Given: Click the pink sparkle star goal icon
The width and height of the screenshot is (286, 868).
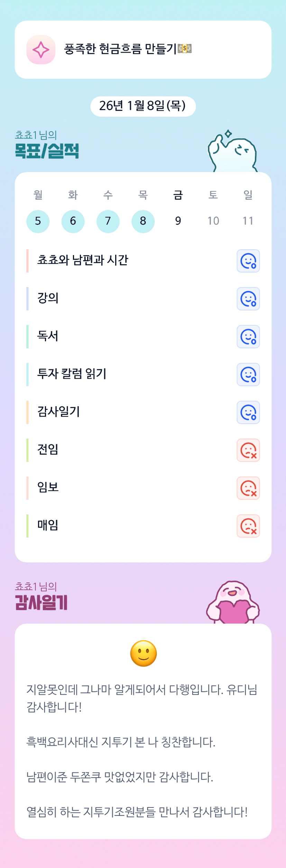Looking at the screenshot, I should 41,50.
